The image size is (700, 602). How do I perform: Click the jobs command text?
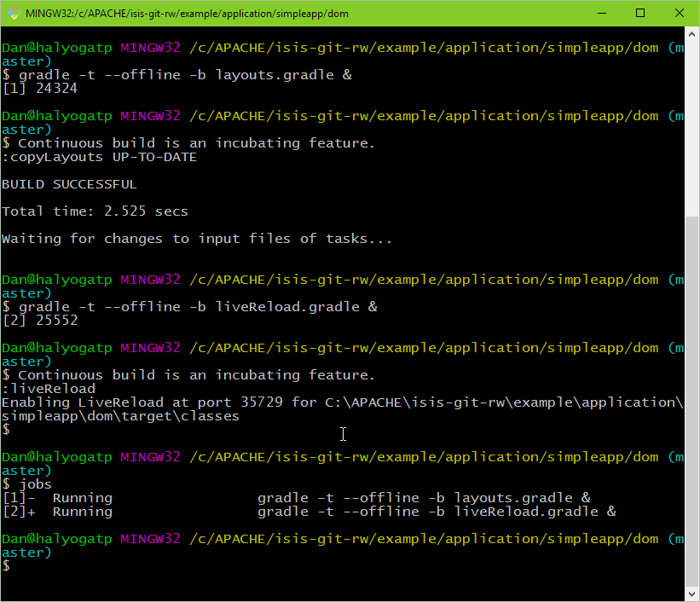(35, 484)
